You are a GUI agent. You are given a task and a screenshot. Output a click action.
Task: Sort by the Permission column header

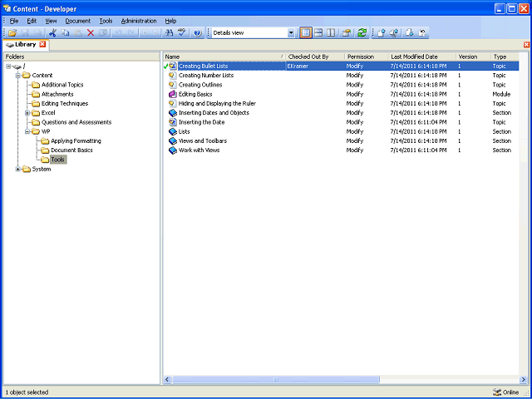tap(367, 57)
